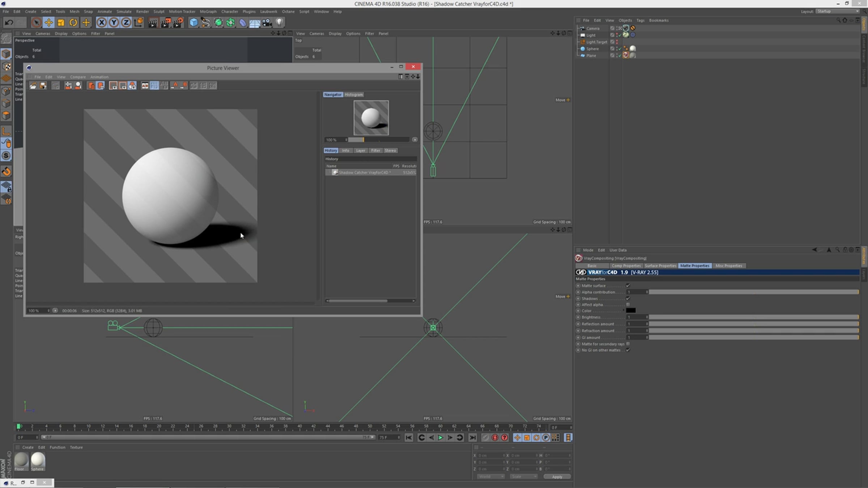Toggle the X axis lock
The height and width of the screenshot is (488, 868).
point(102,22)
